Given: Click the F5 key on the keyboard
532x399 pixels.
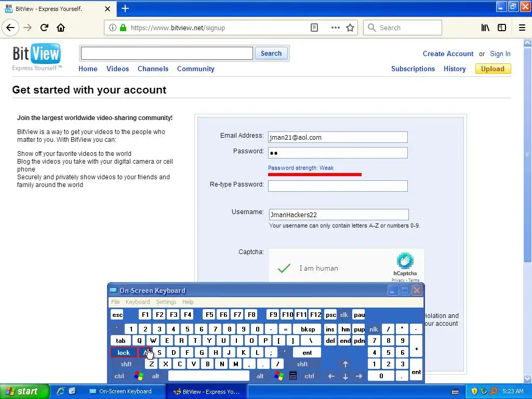Looking at the screenshot, I should click(210, 315).
